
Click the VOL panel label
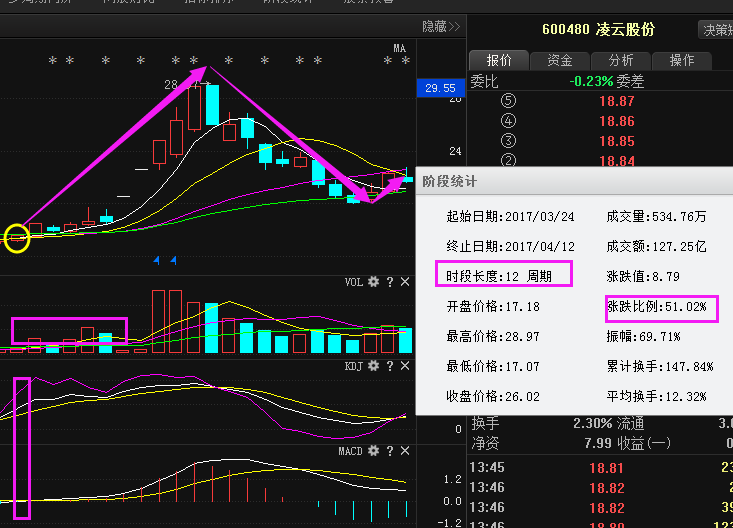pos(353,282)
